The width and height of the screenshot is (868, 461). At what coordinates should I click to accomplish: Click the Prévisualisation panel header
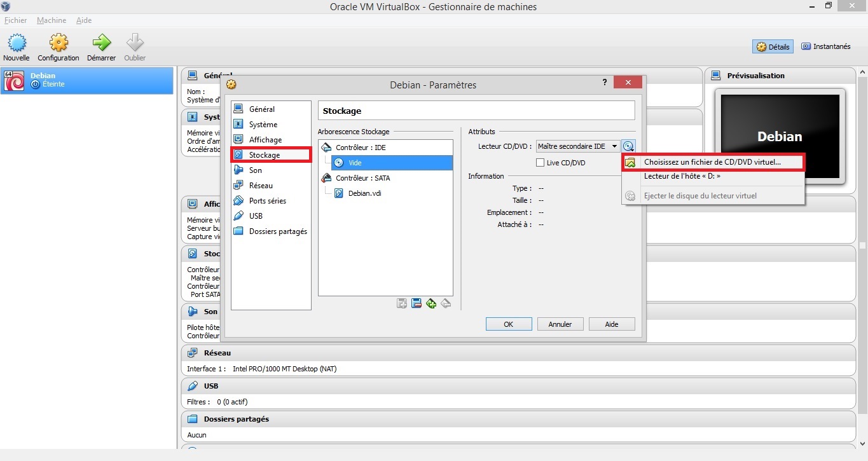click(x=780, y=76)
